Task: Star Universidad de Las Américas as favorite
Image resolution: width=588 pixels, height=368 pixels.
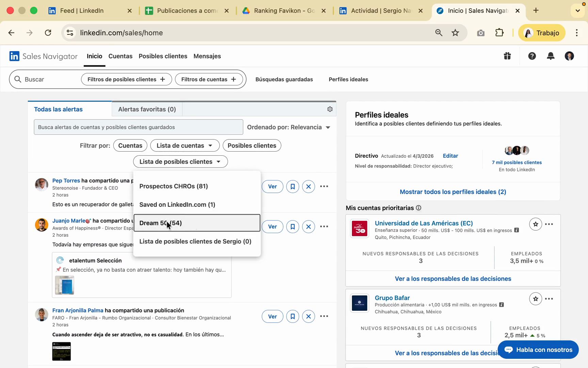Action: coord(536,224)
